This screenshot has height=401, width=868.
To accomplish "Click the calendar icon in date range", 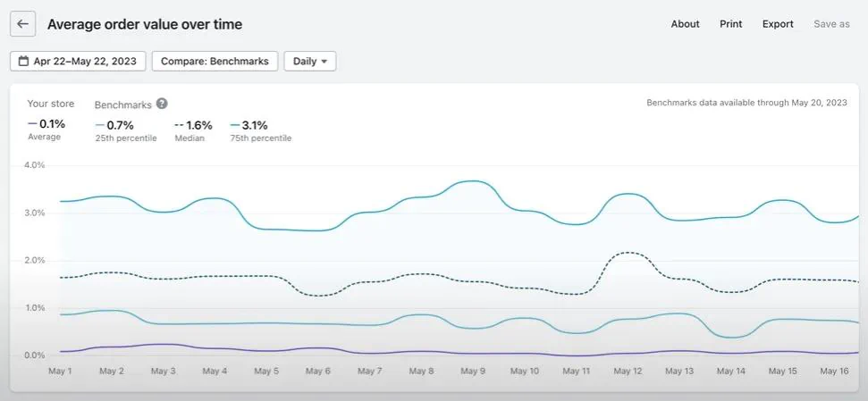I will pos(23,61).
